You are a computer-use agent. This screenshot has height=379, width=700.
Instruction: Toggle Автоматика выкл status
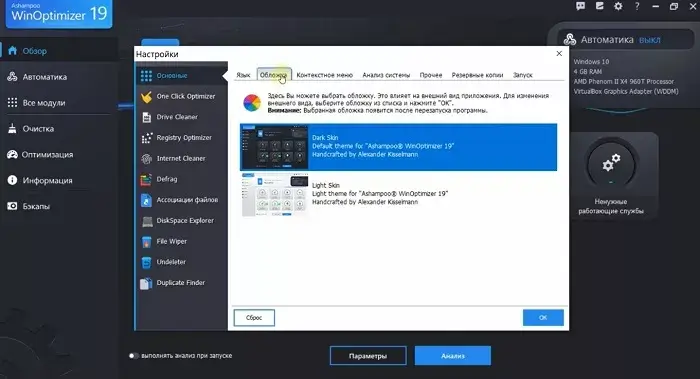(650, 40)
